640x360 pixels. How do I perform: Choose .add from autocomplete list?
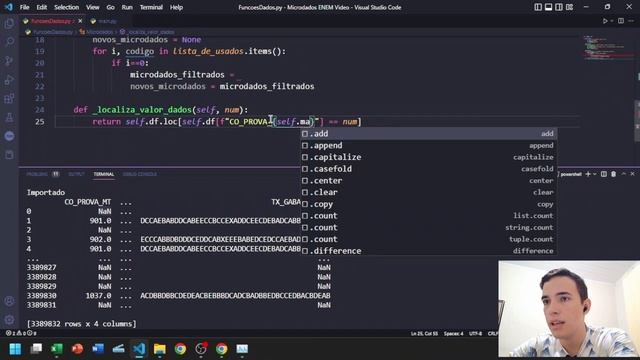[x=429, y=133]
